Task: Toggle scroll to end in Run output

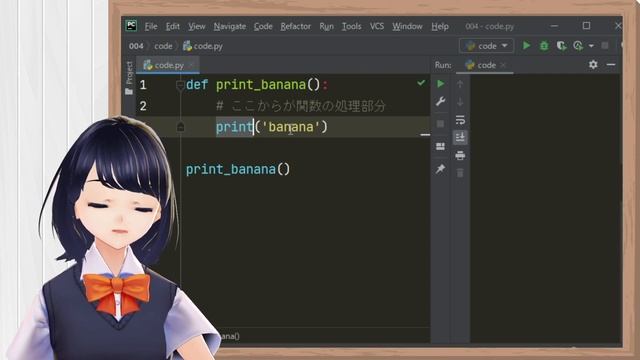Action: tap(460, 138)
